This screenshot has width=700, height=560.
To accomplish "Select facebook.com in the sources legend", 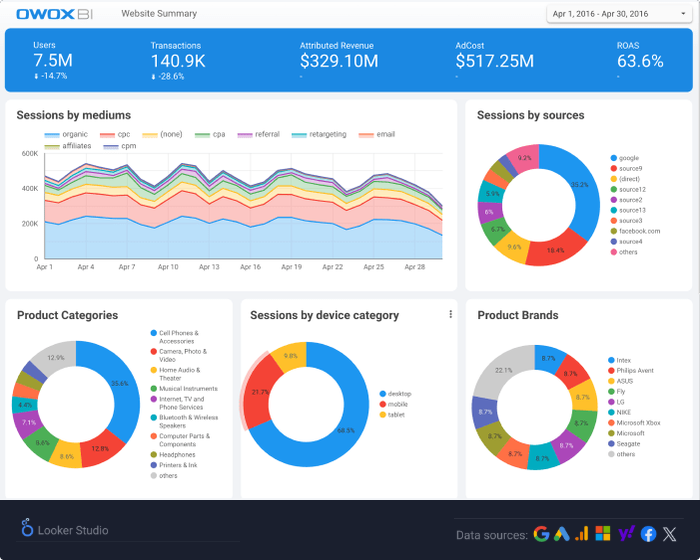I will pos(635,231).
